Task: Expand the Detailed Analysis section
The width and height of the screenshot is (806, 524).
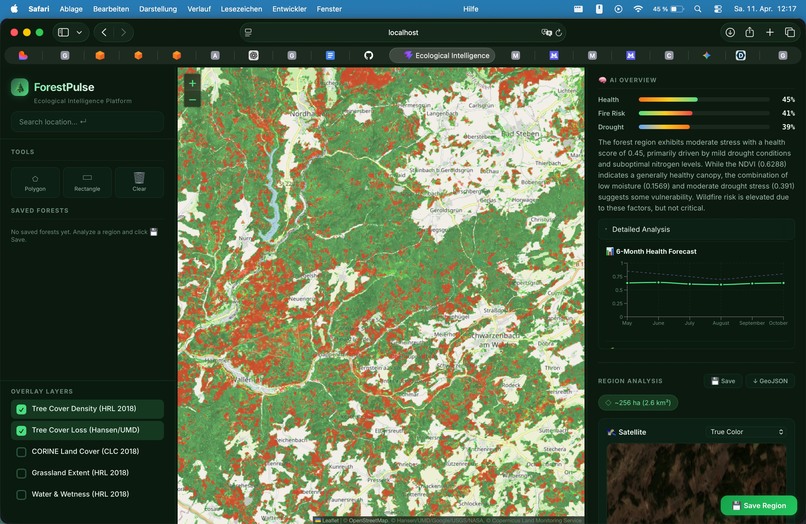Action: (696, 229)
